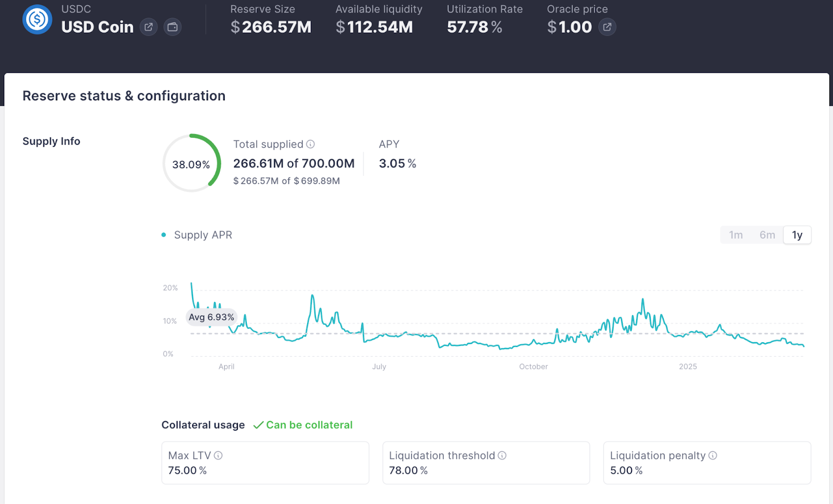This screenshot has width=833, height=504.
Task: Click the Liquidation threshold 78.00% card
Action: point(486,463)
